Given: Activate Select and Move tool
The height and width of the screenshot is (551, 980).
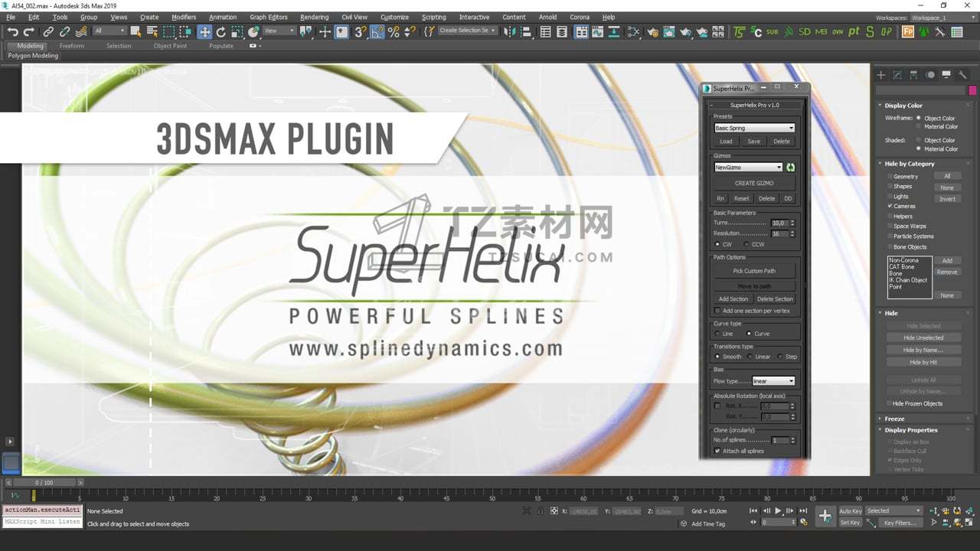Looking at the screenshot, I should 204,31.
